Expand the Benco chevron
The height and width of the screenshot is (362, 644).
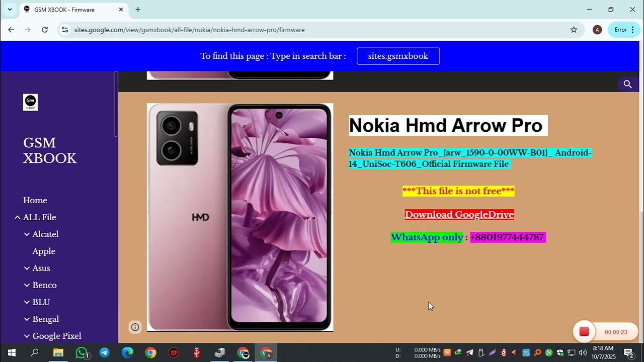tap(27, 285)
